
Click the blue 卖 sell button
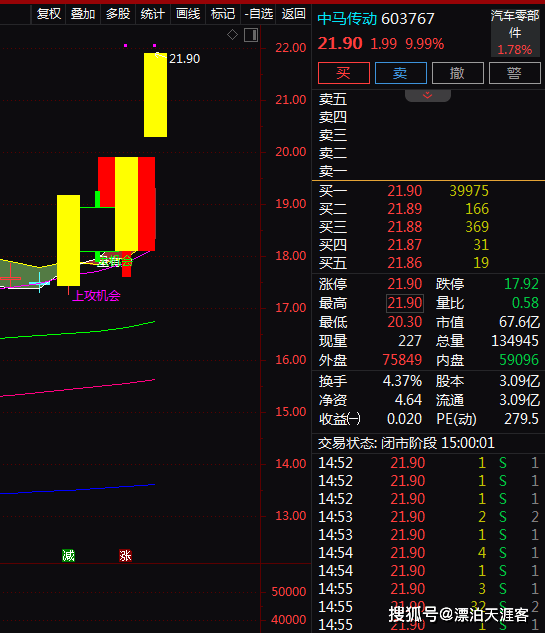coord(400,73)
